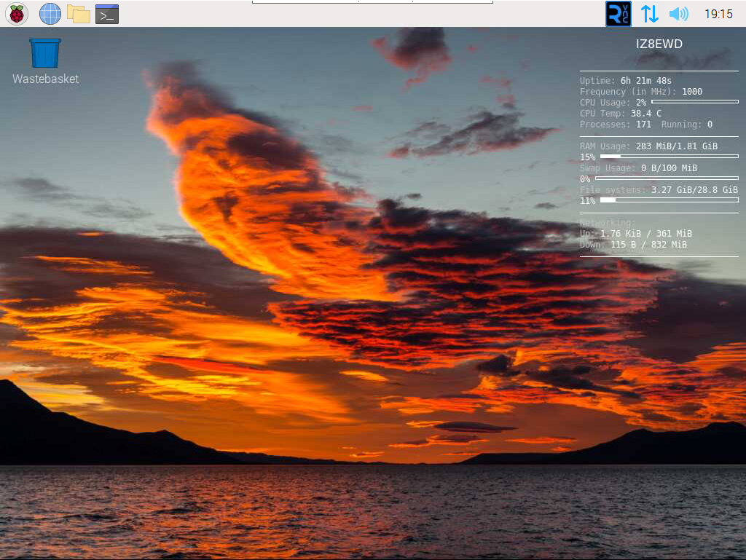Click the File systems 3.27 GiB/28.8 GiB text

click(x=659, y=189)
